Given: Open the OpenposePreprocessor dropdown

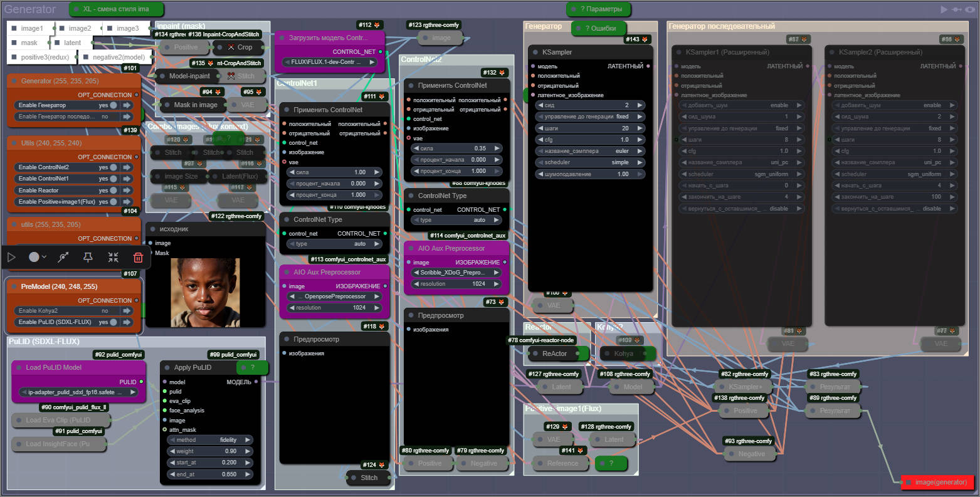Looking at the screenshot, I should (x=335, y=296).
